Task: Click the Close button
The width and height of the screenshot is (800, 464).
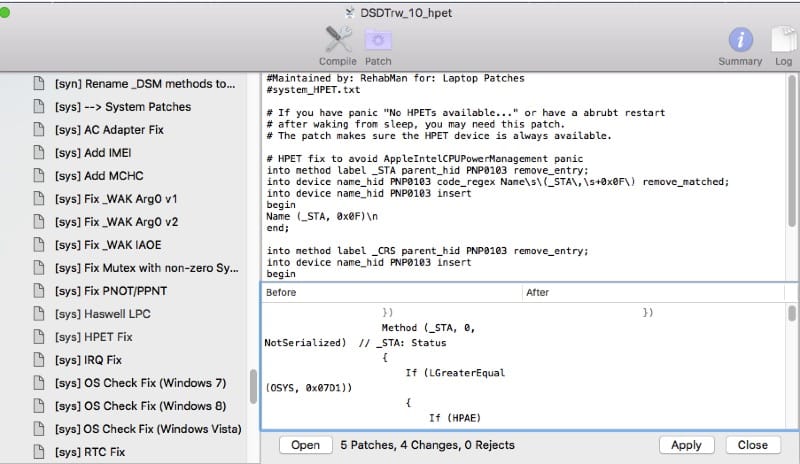Action: click(x=752, y=445)
